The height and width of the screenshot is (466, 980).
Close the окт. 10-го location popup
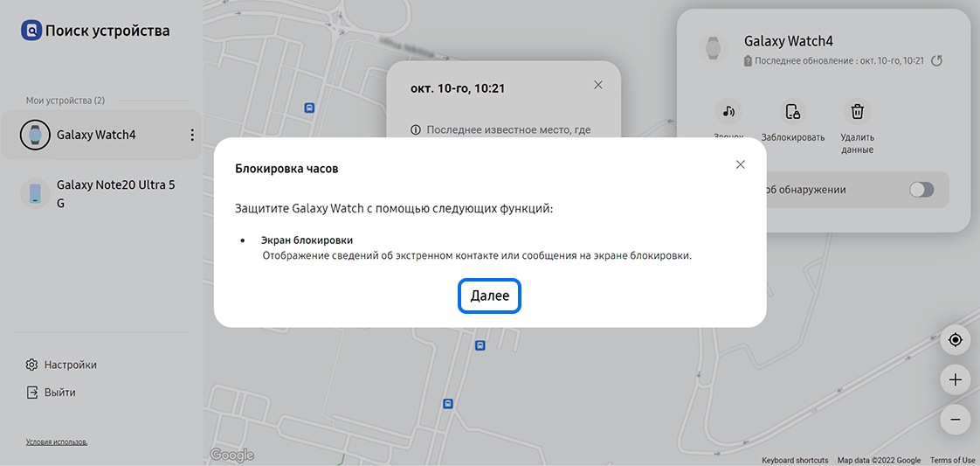point(598,85)
